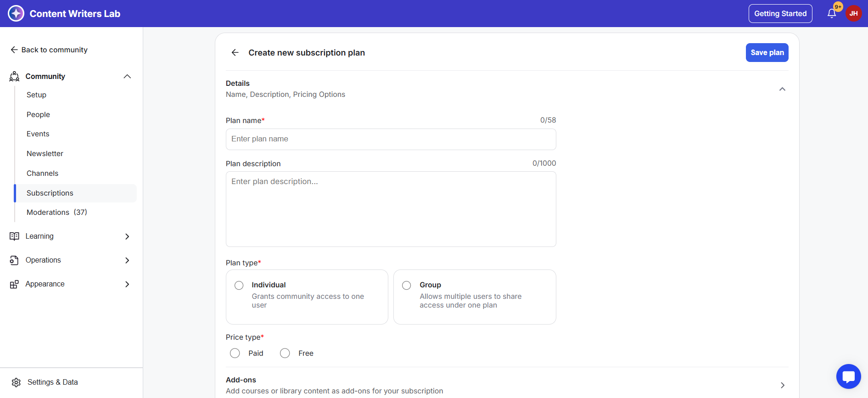
Task: Expand the Add-ons section
Action: click(782, 385)
